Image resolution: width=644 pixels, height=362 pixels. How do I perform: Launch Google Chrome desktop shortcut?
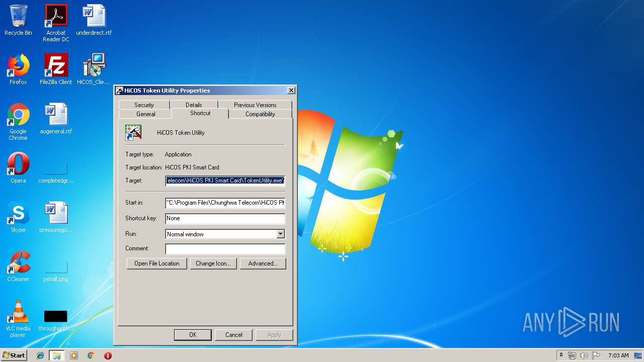18,122
